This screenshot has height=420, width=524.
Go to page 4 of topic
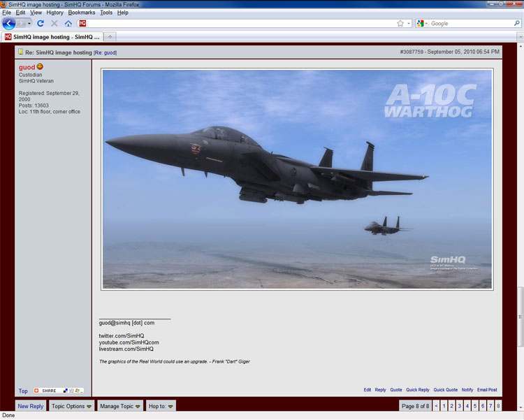tap(467, 406)
